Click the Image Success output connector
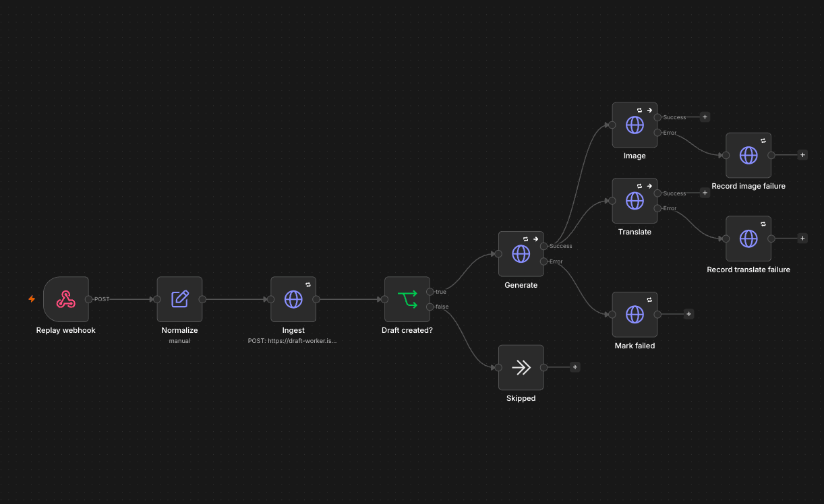The width and height of the screenshot is (824, 504). (x=657, y=117)
